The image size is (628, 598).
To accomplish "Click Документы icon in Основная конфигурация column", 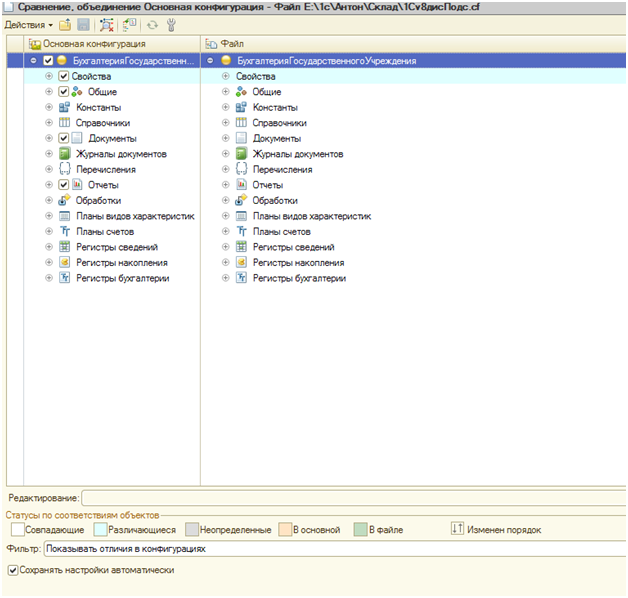I will click(x=77, y=138).
